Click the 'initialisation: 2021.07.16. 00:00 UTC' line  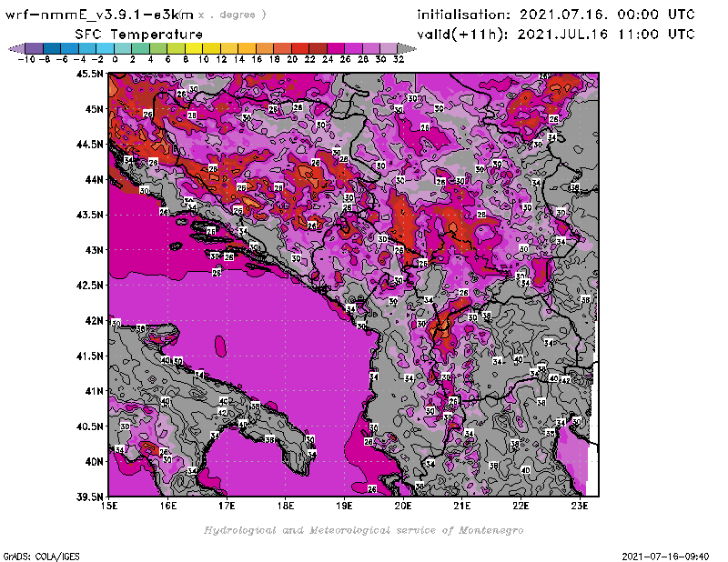click(x=556, y=15)
